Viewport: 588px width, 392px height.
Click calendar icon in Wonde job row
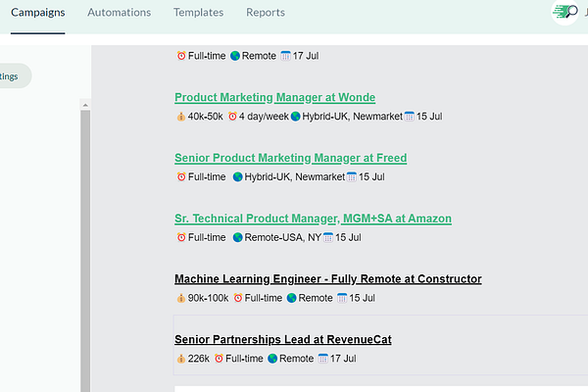click(x=409, y=117)
